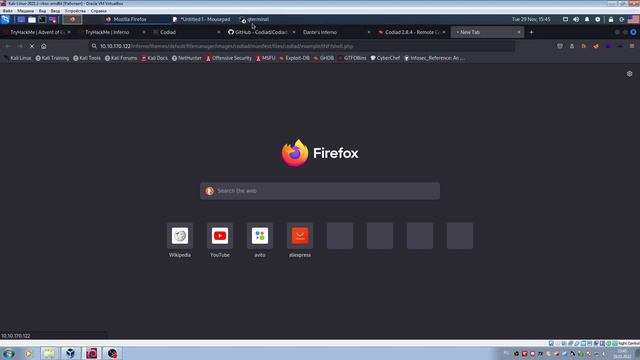Click the FoxyProxy fox extension icon
This screenshot has height=360, width=640.
596,46
